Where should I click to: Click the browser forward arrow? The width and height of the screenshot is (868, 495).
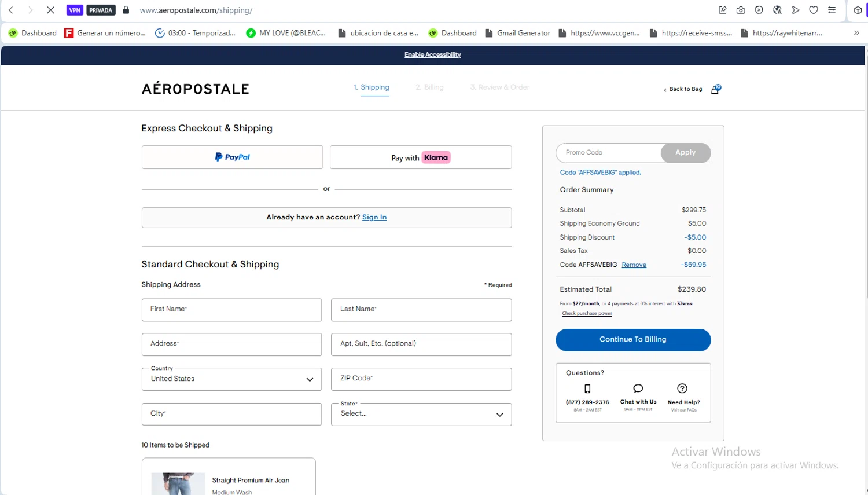point(31,10)
